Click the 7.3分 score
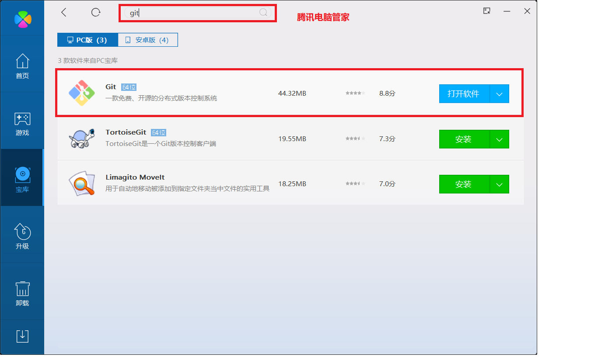This screenshot has height=364, width=605. coord(387,139)
